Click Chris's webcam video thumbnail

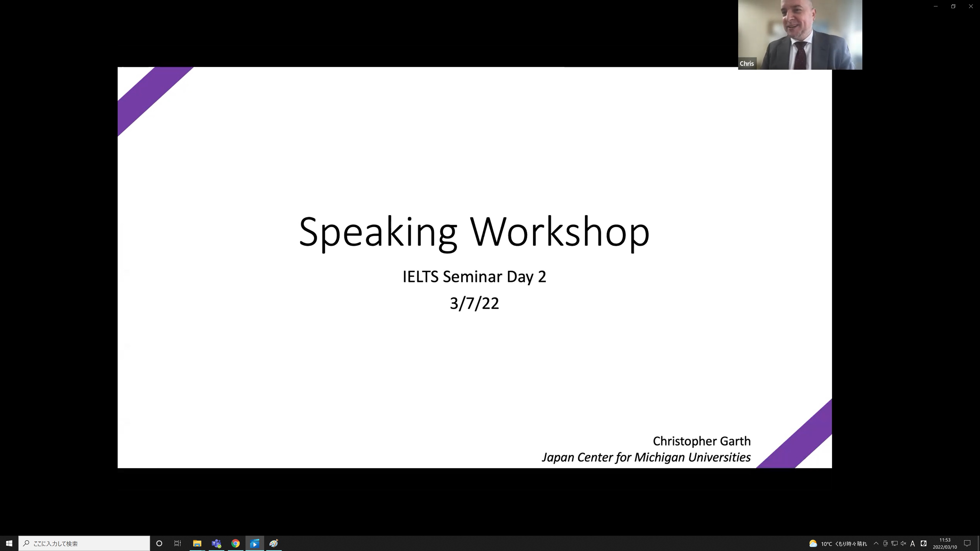(x=800, y=34)
